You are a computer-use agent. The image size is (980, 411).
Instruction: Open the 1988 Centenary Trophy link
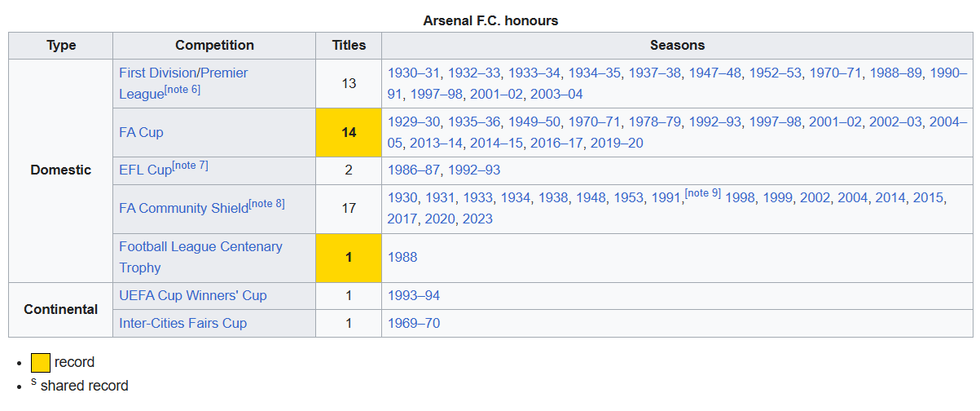click(x=402, y=257)
